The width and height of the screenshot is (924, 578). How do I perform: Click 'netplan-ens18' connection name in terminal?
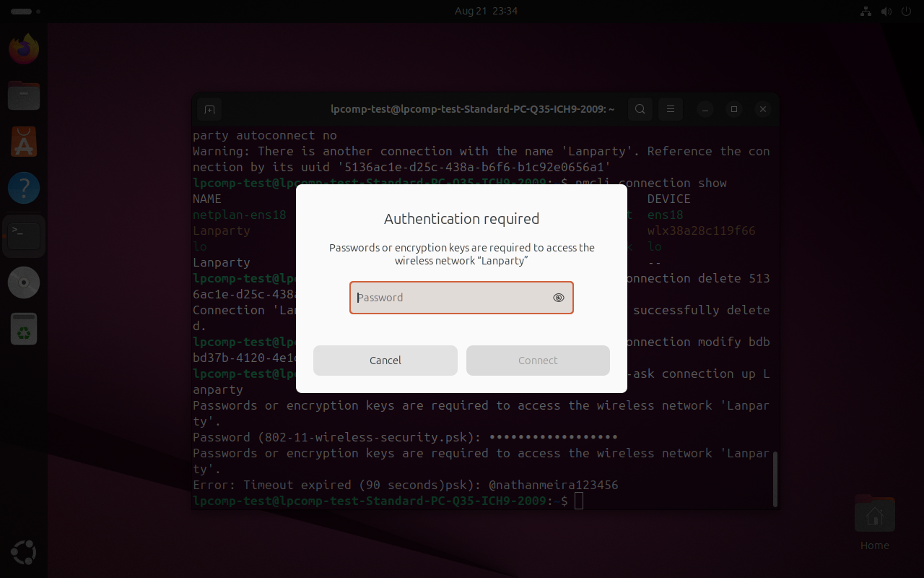click(x=240, y=215)
